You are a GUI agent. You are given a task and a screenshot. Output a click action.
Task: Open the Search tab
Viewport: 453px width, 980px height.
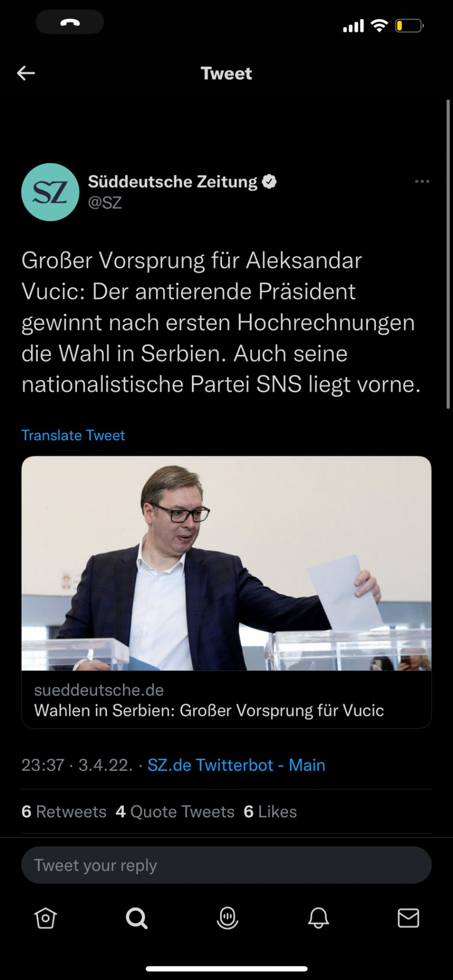tap(136, 918)
